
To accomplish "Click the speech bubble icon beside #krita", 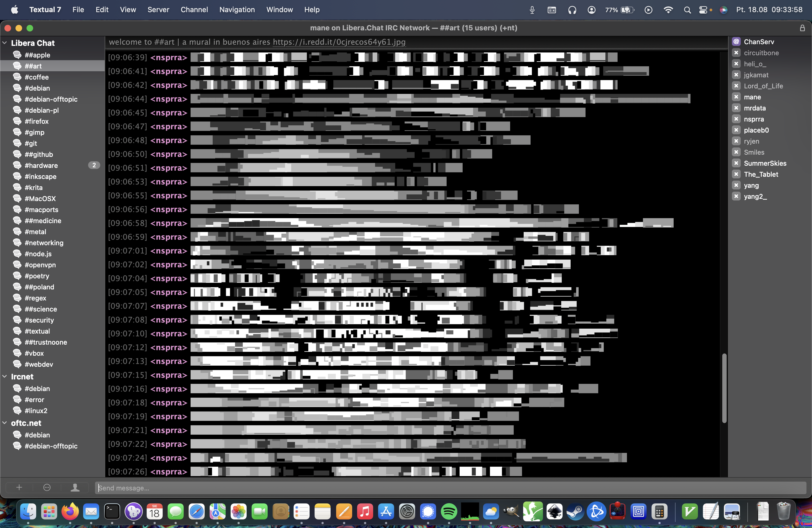I will click(x=17, y=187).
